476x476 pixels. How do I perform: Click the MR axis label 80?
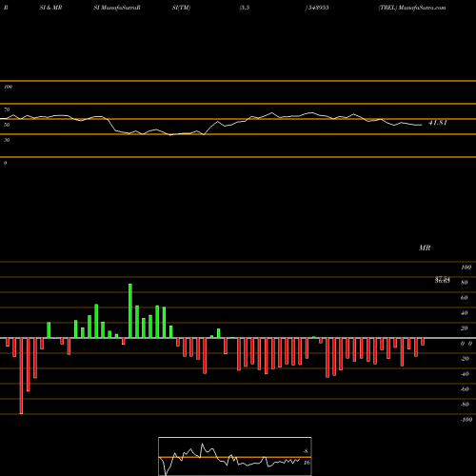pos(464,283)
